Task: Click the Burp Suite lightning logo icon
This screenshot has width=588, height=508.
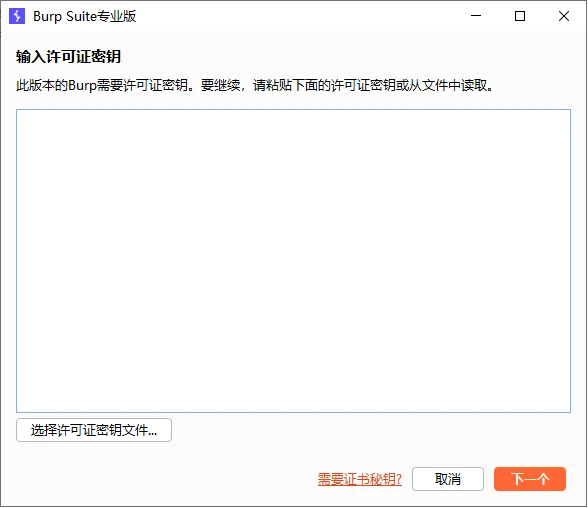Action: click(x=17, y=16)
